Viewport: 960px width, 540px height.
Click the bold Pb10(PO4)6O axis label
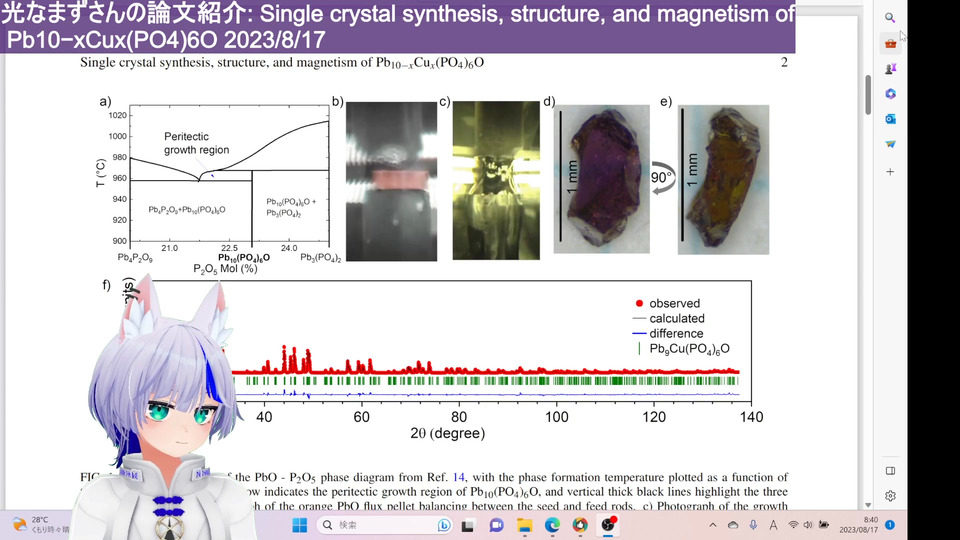(x=244, y=258)
